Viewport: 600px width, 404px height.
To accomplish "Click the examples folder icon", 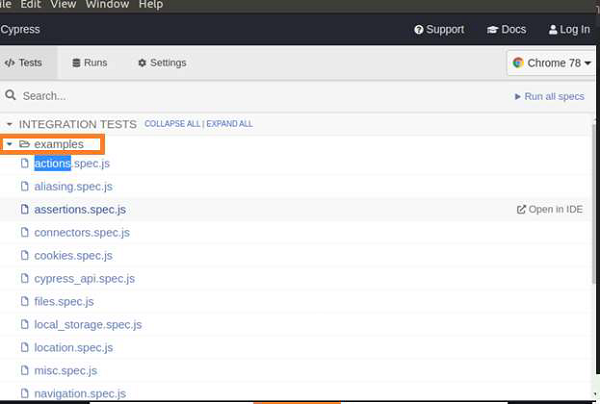I will pyautogui.click(x=24, y=144).
